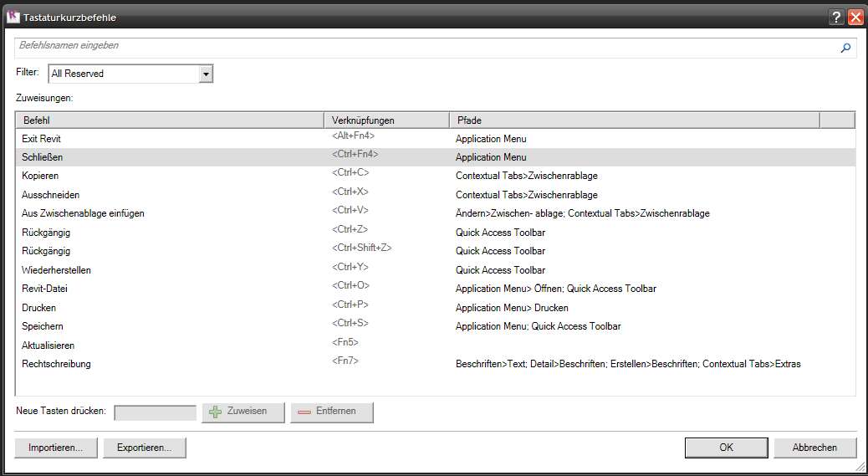Click the <Ctrl+C> shortcut cell

tap(350, 172)
